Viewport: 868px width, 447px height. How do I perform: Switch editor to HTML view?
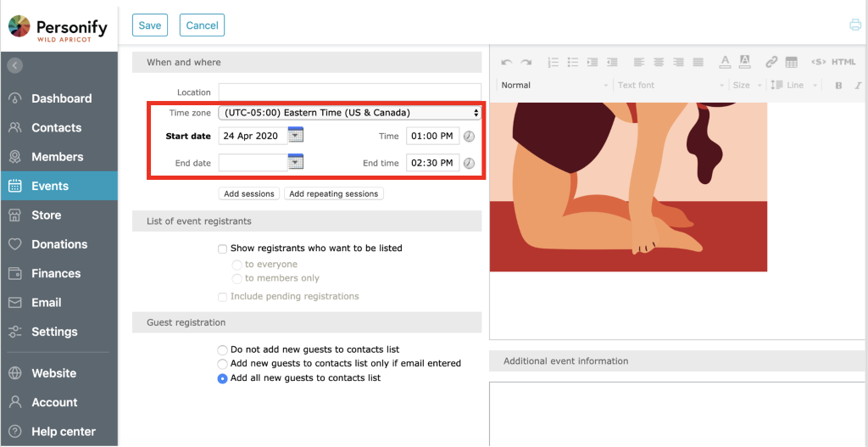coord(843,62)
